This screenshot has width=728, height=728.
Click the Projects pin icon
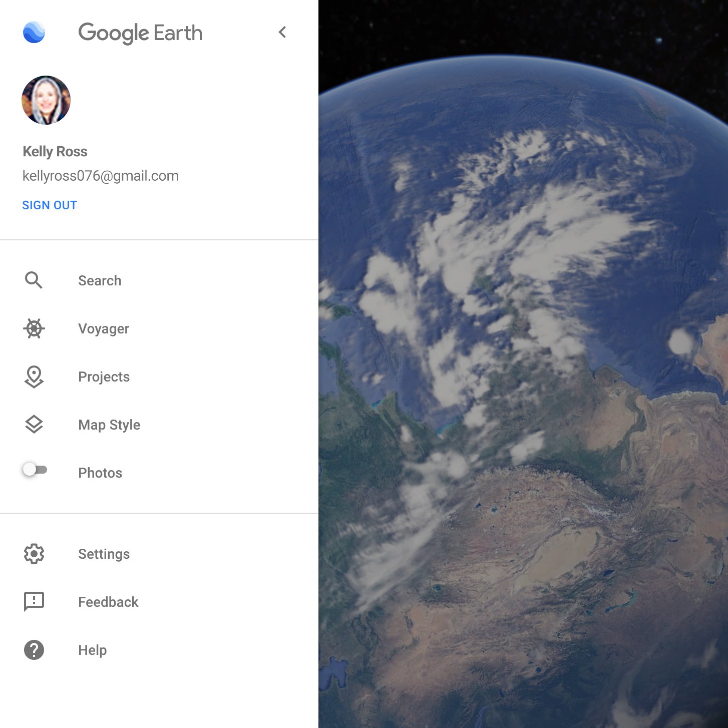(34, 377)
